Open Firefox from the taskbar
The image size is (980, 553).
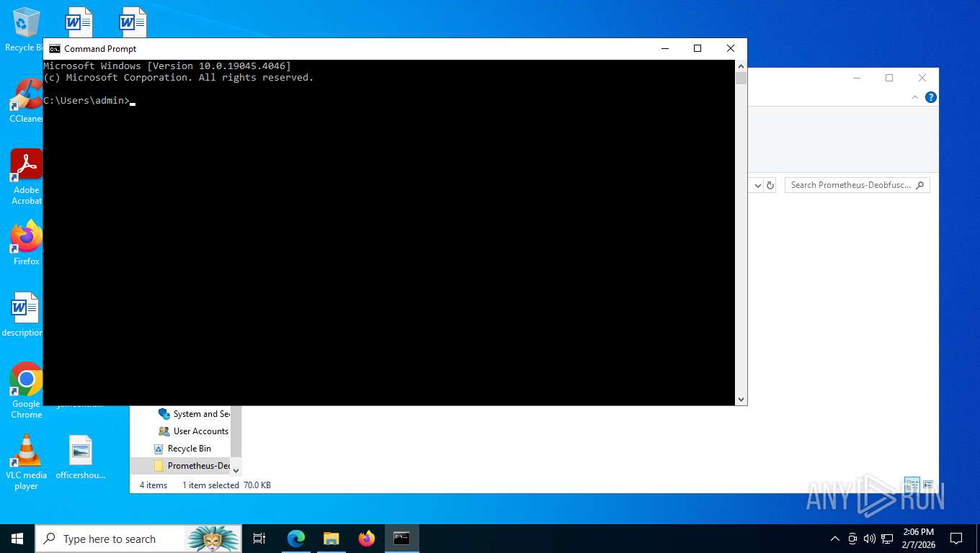point(367,539)
